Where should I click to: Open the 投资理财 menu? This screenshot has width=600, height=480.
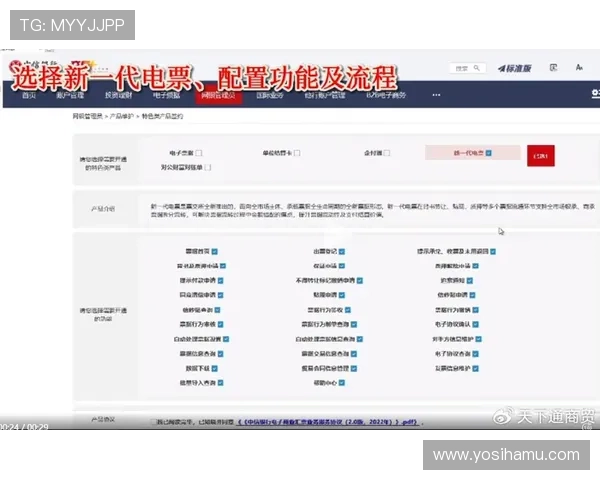(119, 95)
